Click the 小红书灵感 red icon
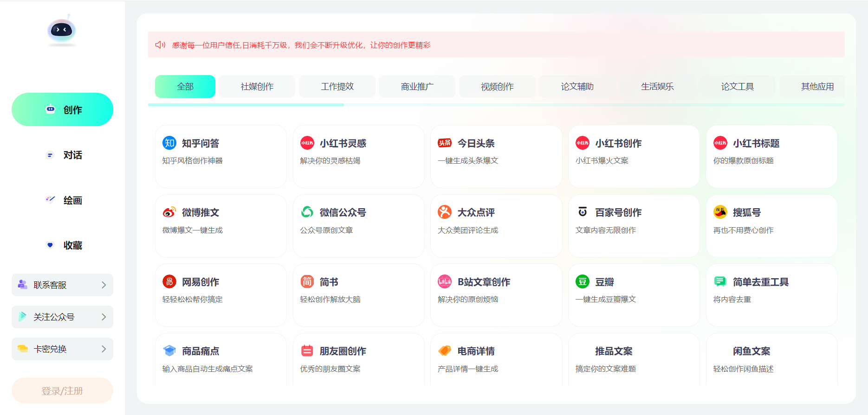Screen dimensions: 868x415 tap(307, 143)
